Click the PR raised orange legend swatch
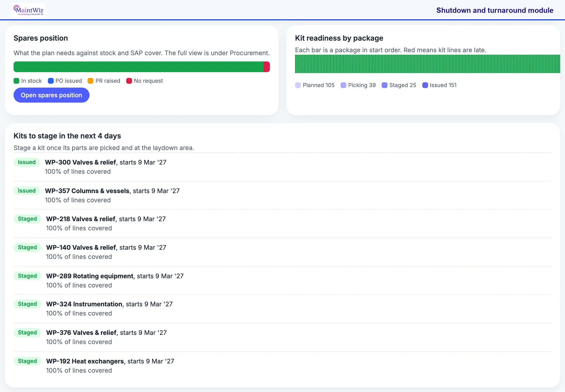The width and height of the screenshot is (565, 392). [90, 81]
